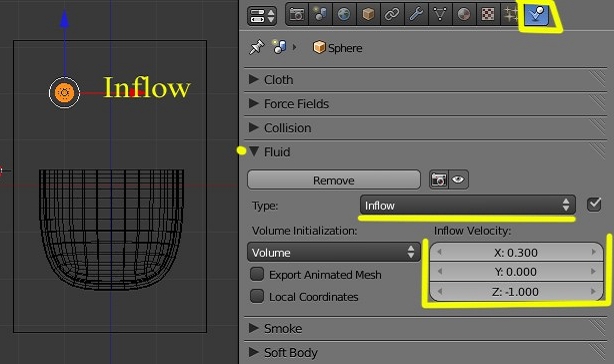Select the orange inflow sphere in viewport
This screenshot has height=364, width=614.
point(65,93)
